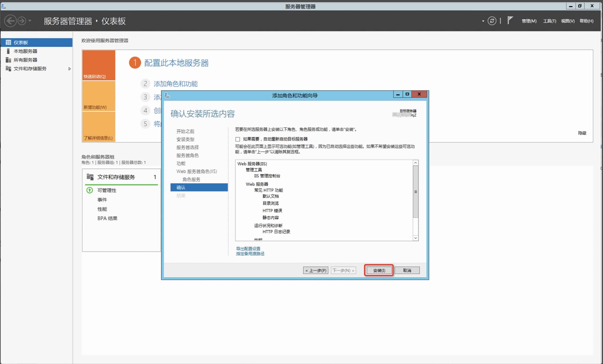Click the Install (安装) button
Image resolution: width=603 pixels, height=364 pixels.
click(x=379, y=270)
